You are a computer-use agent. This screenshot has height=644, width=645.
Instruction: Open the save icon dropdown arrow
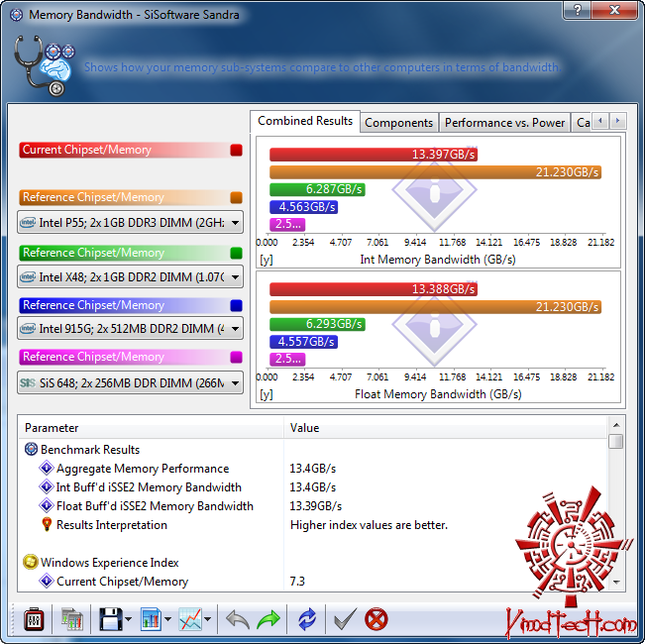coord(129,619)
